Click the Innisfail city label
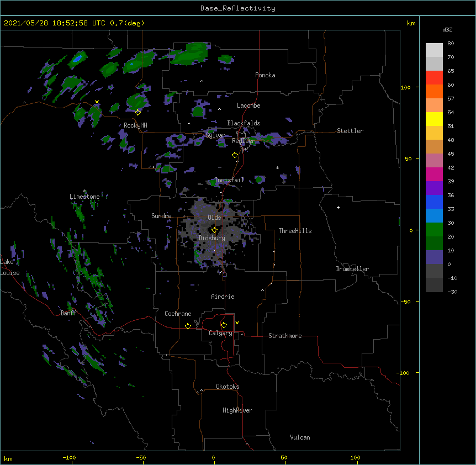This screenshot has width=476, height=465. [229, 180]
